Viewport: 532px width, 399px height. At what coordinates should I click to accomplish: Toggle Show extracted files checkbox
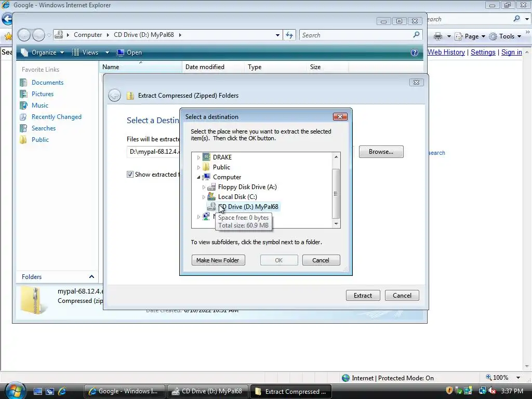click(x=130, y=175)
